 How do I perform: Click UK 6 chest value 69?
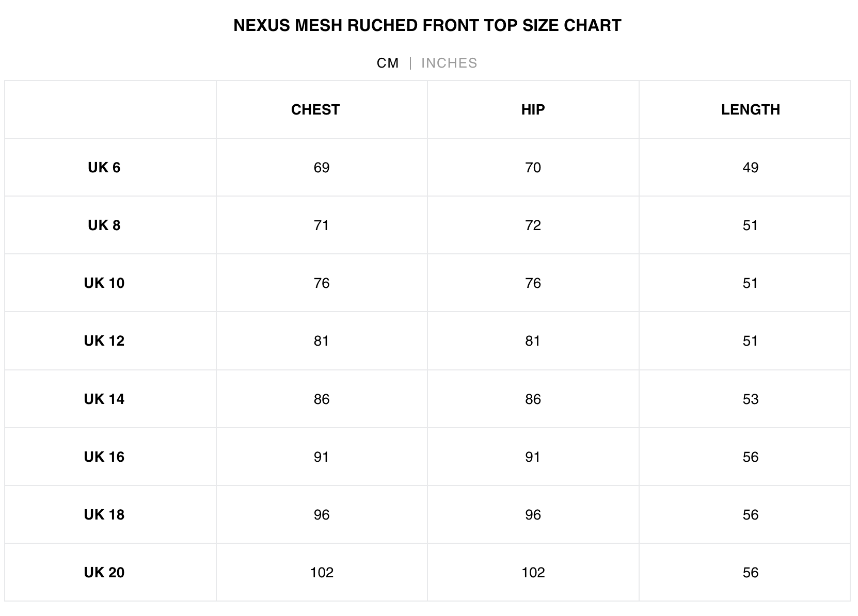(x=321, y=167)
